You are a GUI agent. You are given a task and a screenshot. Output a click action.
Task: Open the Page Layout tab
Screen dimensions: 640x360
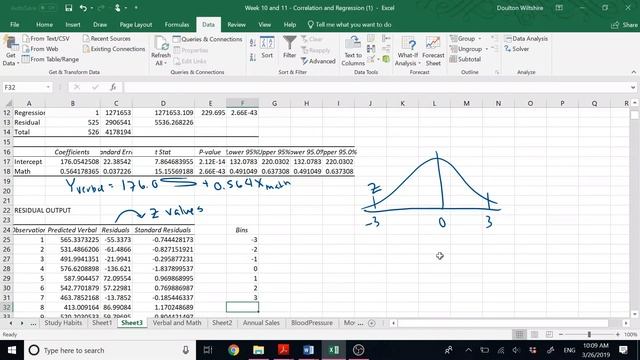click(x=136, y=24)
